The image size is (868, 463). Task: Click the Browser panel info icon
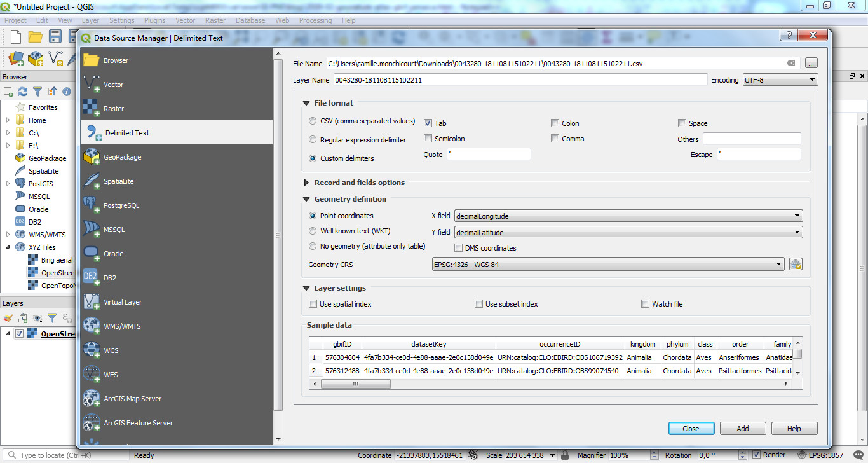pyautogui.click(x=66, y=92)
